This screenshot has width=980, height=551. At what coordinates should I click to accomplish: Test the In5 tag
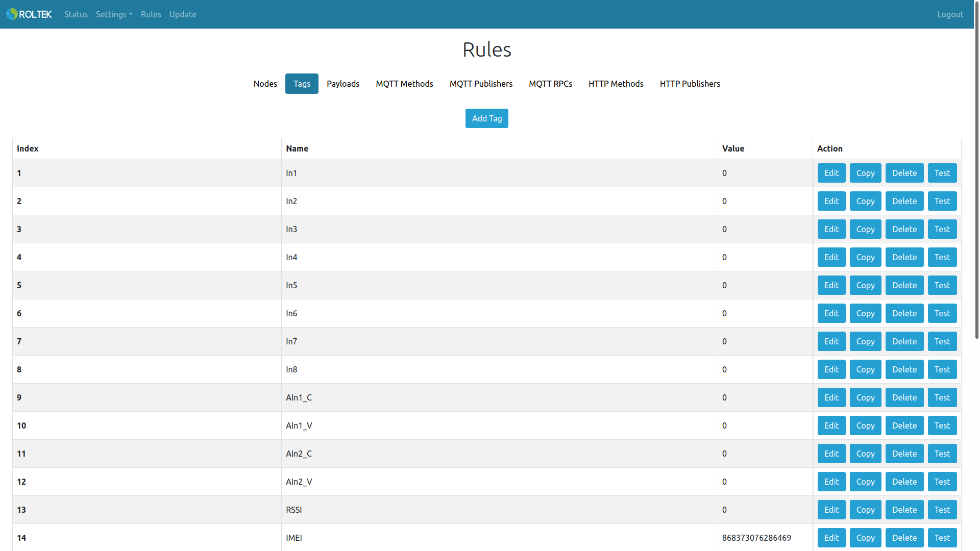(x=942, y=285)
